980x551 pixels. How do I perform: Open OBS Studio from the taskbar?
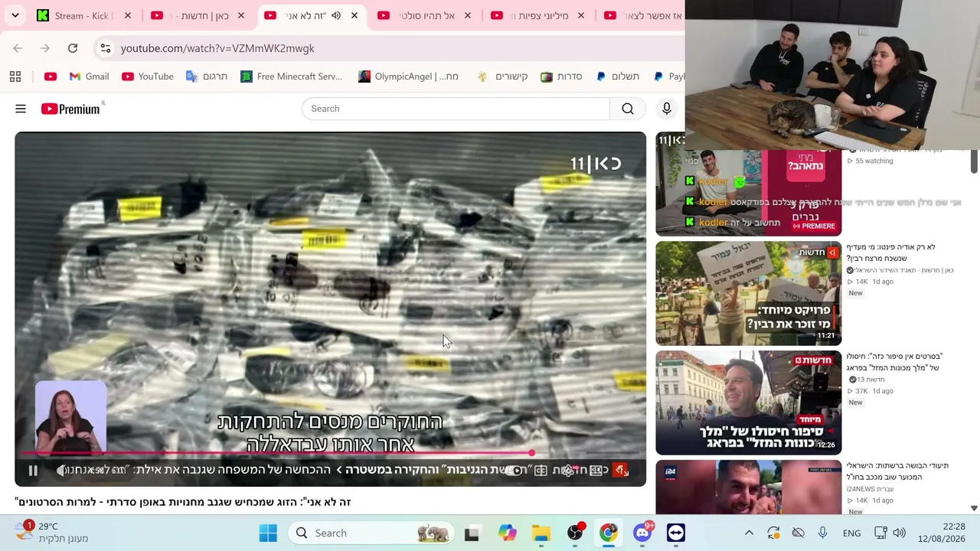(575, 533)
